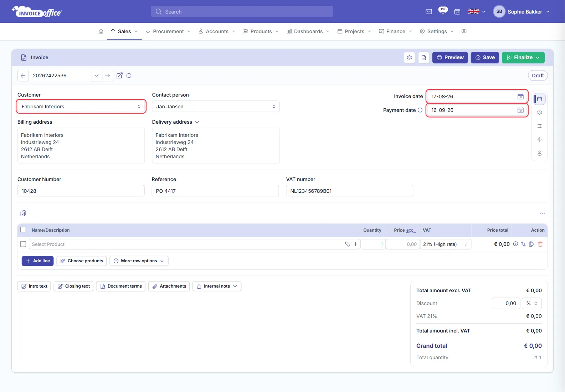Open Document terms
Image resolution: width=565 pixels, height=392 pixels.
[121, 286]
